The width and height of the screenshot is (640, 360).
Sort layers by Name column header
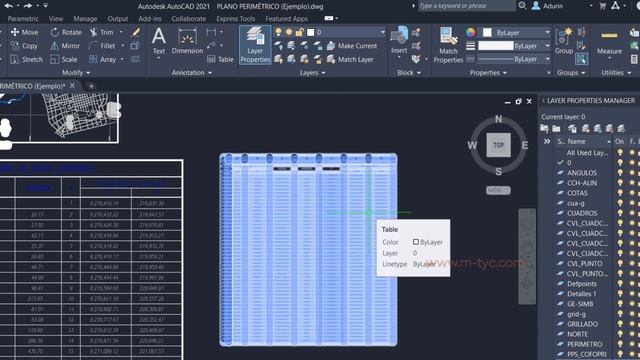[x=589, y=141]
